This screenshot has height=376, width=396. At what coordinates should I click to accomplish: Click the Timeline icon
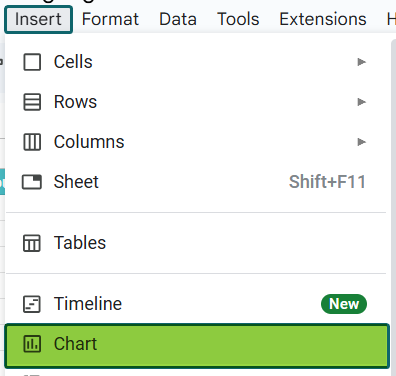(x=32, y=304)
